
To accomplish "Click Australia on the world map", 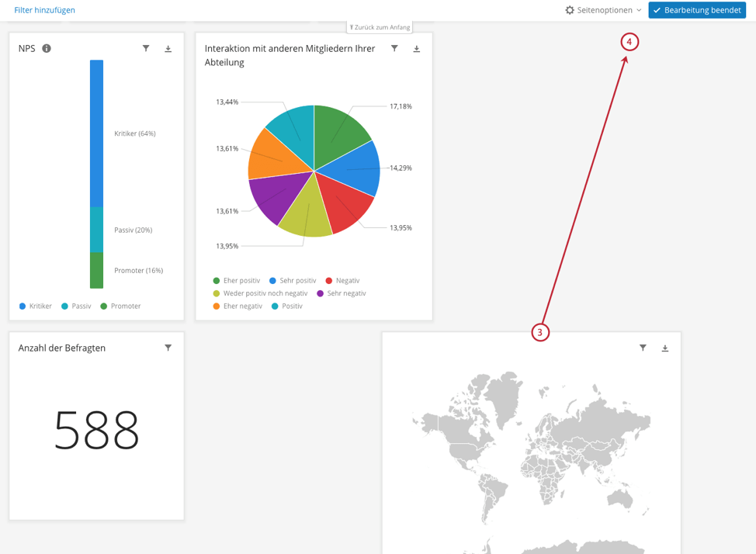I will [619, 499].
